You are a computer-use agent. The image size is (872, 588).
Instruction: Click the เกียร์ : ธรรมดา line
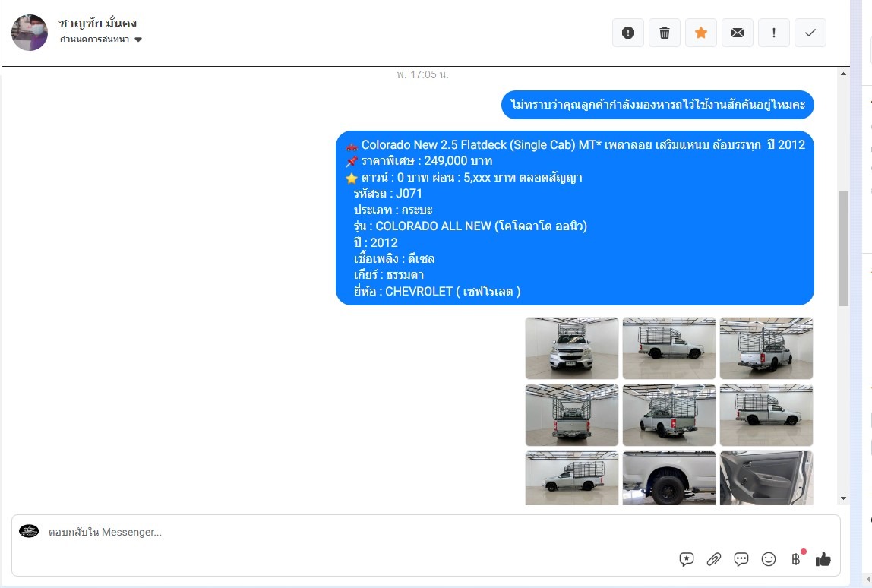(x=389, y=275)
